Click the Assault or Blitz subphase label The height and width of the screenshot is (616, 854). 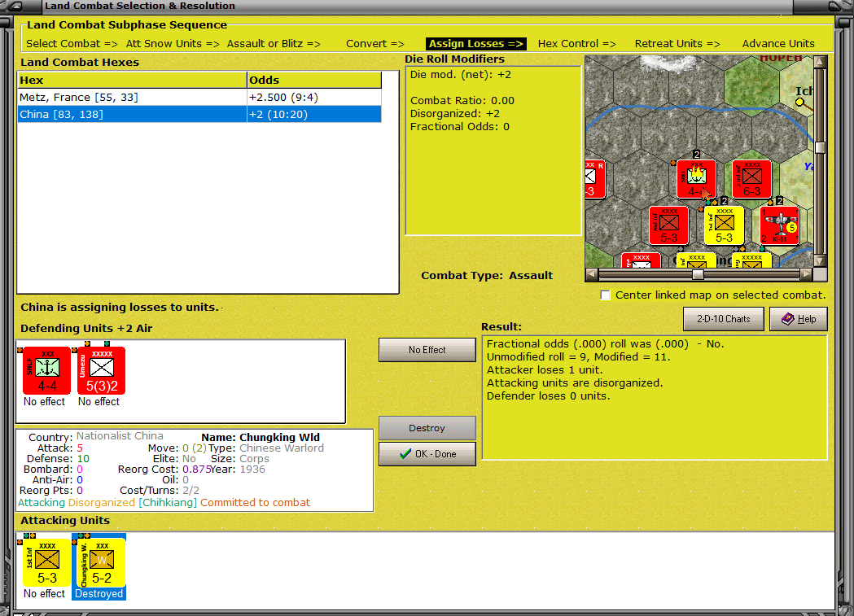[x=274, y=43]
